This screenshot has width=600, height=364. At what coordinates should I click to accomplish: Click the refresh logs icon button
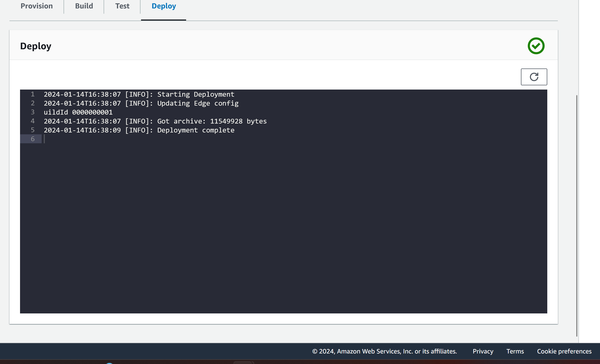pos(534,77)
